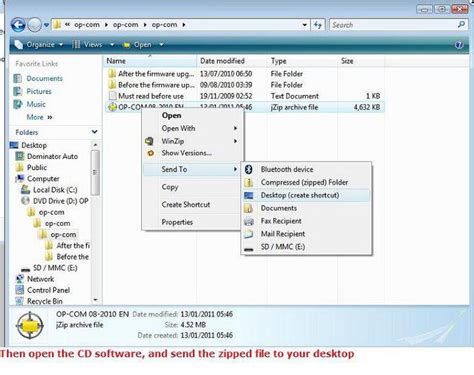
Task: Click the folder tree scrollbar thumb
Action: click(95, 173)
